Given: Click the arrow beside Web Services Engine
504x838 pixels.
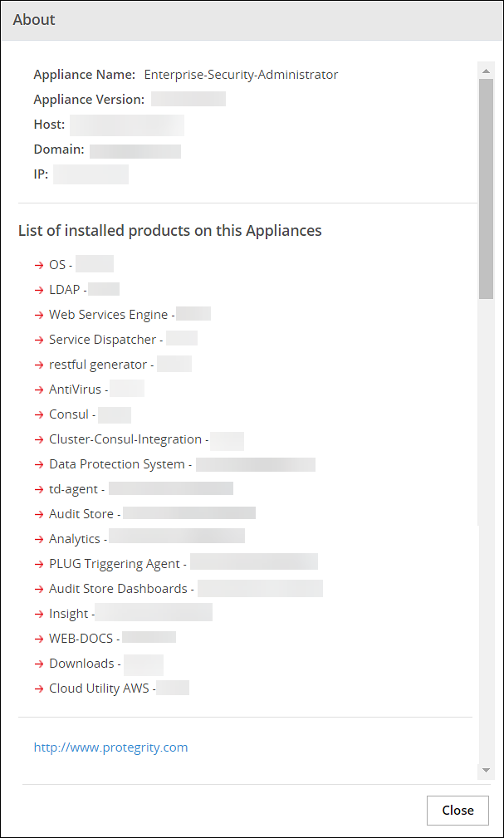Looking at the screenshot, I should (38, 315).
